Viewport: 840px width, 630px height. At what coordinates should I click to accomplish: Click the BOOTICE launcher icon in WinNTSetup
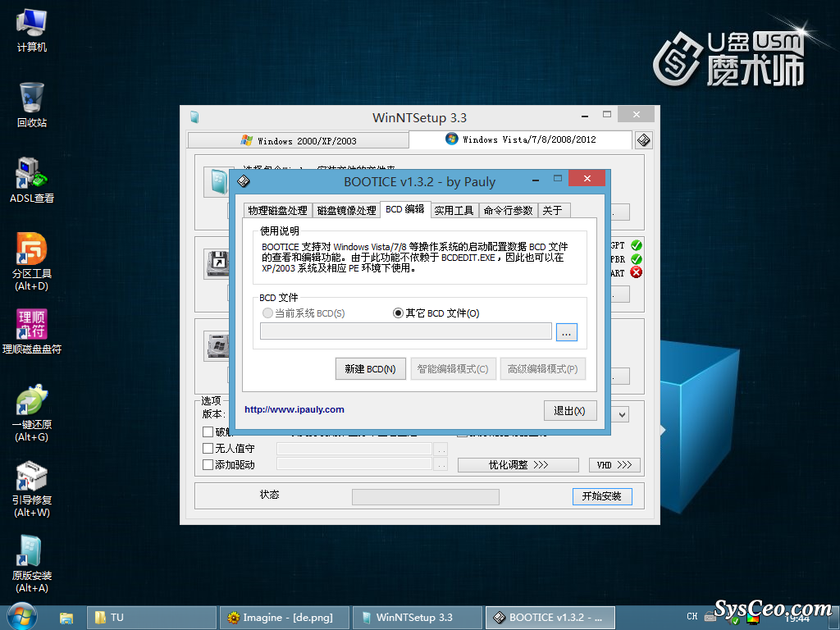(643, 140)
